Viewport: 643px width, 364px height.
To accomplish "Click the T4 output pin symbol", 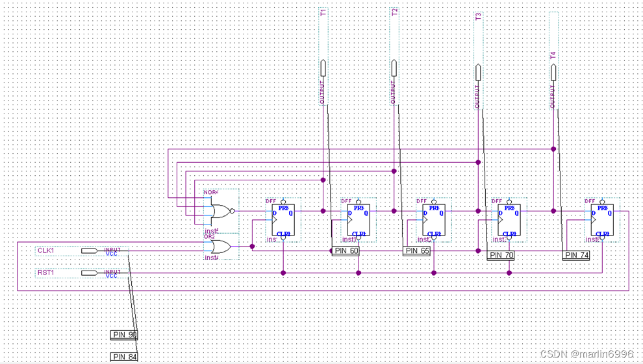I will 553,72.
